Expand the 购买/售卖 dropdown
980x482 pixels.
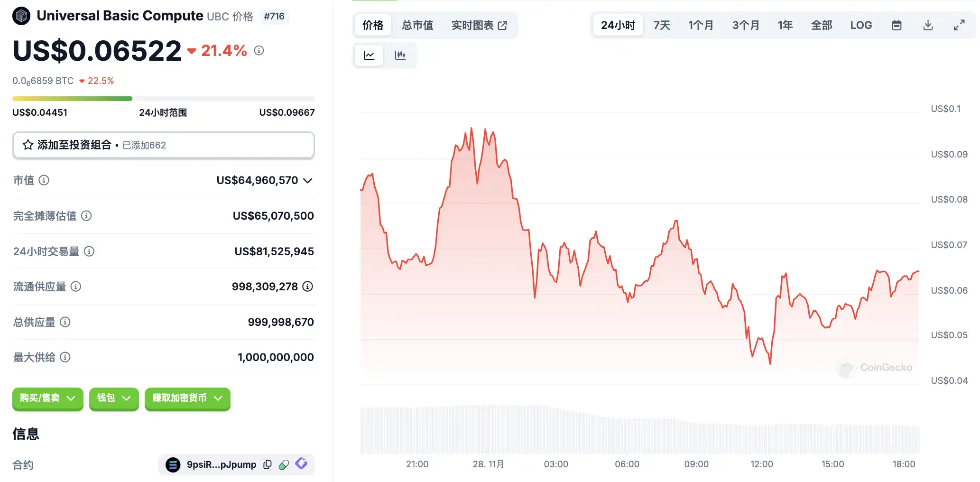(x=47, y=398)
